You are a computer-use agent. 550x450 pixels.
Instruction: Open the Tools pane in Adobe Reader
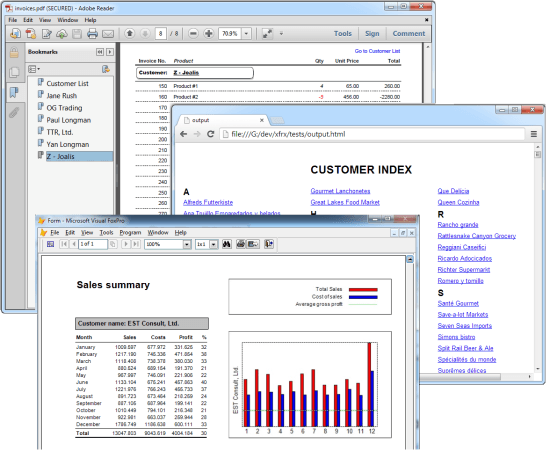(343, 33)
